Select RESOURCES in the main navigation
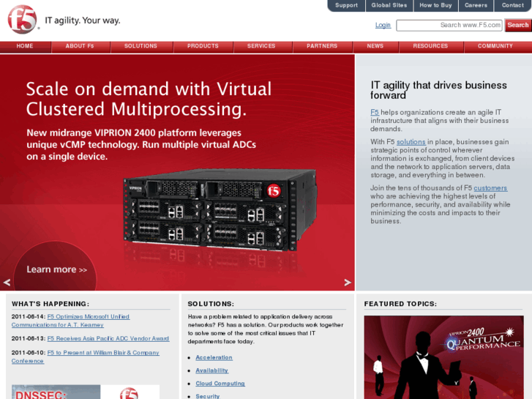Viewport: 532px width, 399px height. click(x=430, y=47)
